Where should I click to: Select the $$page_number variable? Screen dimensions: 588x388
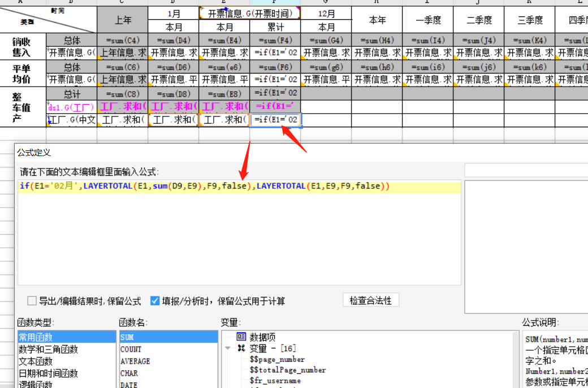point(277,359)
